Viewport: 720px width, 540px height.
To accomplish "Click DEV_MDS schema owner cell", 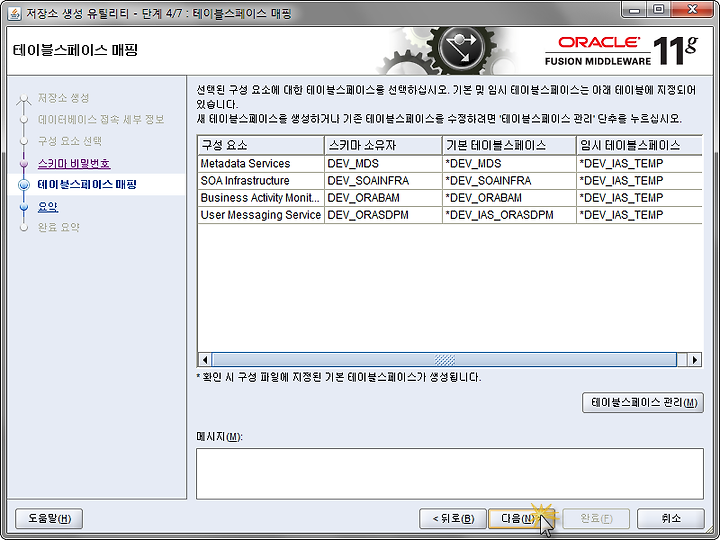I will tap(383, 163).
